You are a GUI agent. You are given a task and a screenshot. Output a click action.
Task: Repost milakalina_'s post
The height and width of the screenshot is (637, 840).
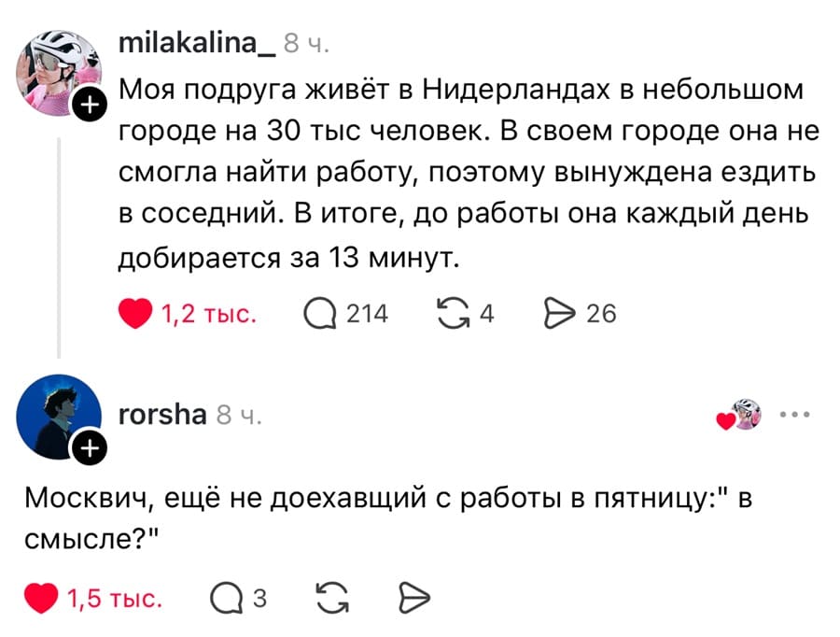453,314
